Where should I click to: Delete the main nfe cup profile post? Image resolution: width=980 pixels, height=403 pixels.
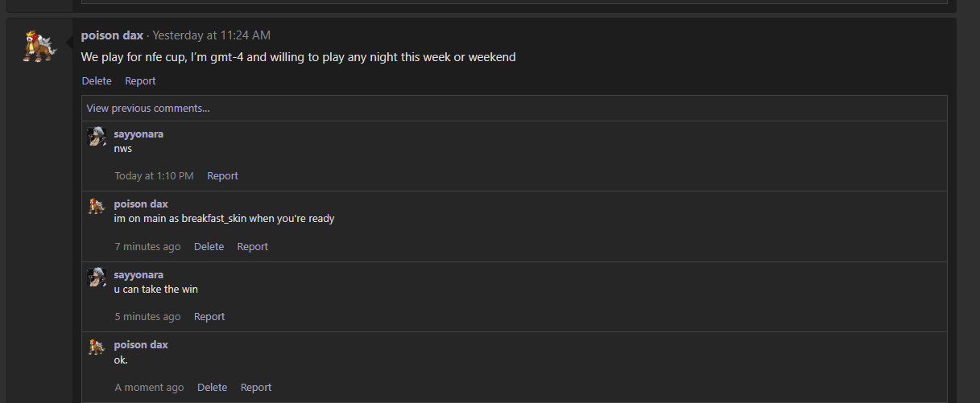click(x=97, y=80)
